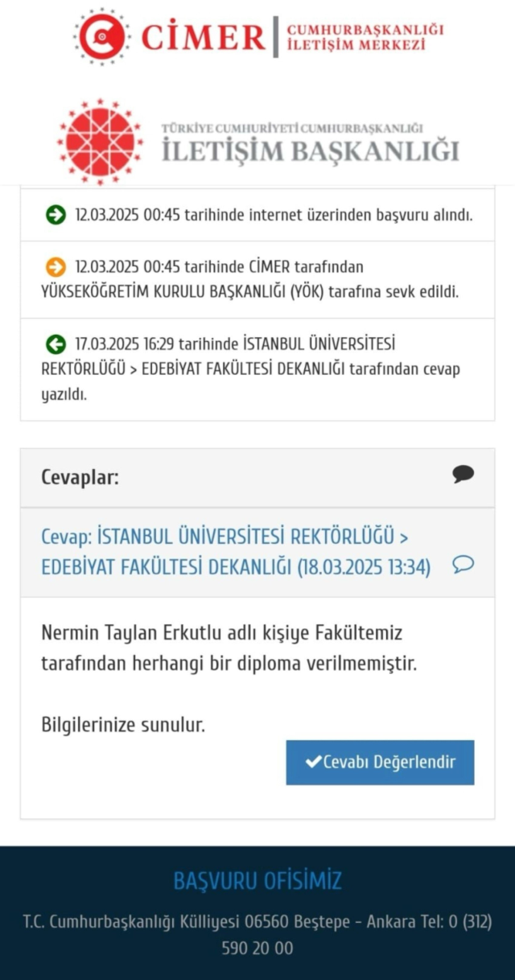This screenshot has width=515, height=980.
Task: Click the YÖK tarafına sevk edildi entry
Action: [249, 279]
